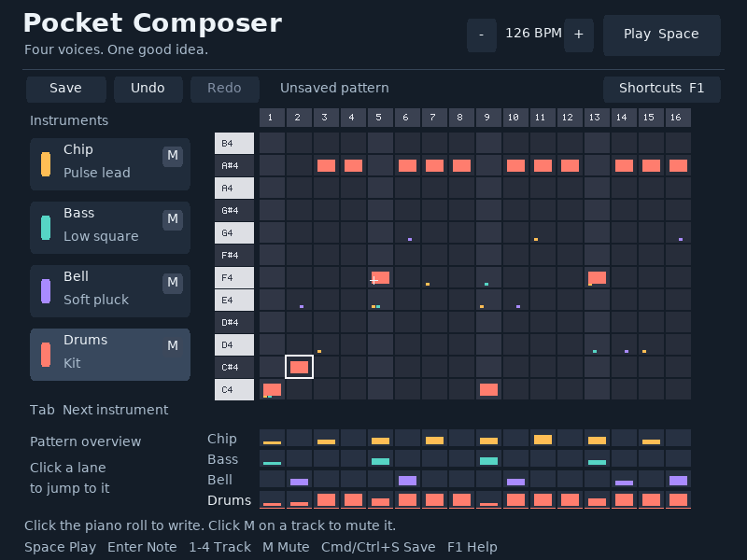Viewport: 747px width, 560px height.
Task: Select the Drums Kit instrument
Action: tap(110, 355)
